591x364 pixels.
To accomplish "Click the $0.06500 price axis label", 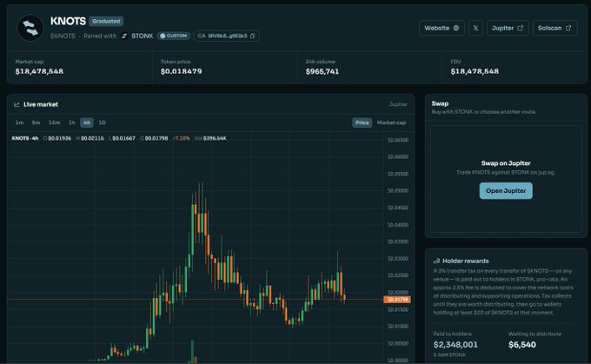I will 398,140.
